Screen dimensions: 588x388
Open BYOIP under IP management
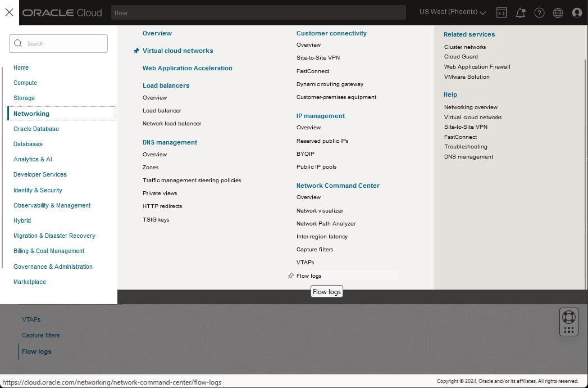pos(306,154)
